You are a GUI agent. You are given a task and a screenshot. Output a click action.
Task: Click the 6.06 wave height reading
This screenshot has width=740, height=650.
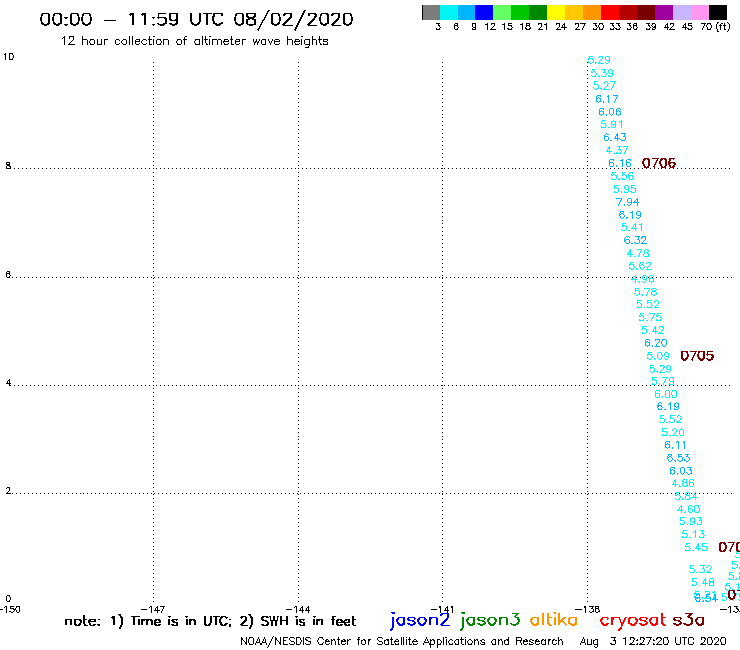tap(610, 112)
